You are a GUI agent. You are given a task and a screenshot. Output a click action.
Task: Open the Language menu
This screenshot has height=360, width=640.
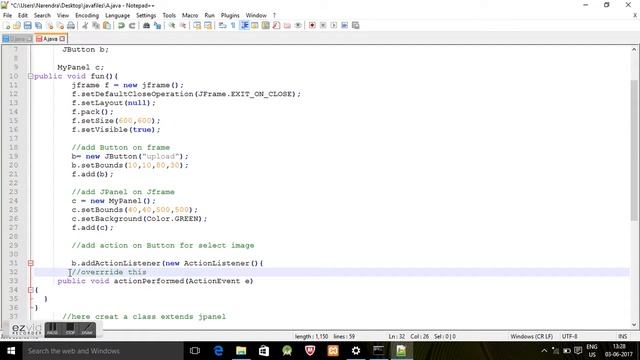(x=118, y=15)
